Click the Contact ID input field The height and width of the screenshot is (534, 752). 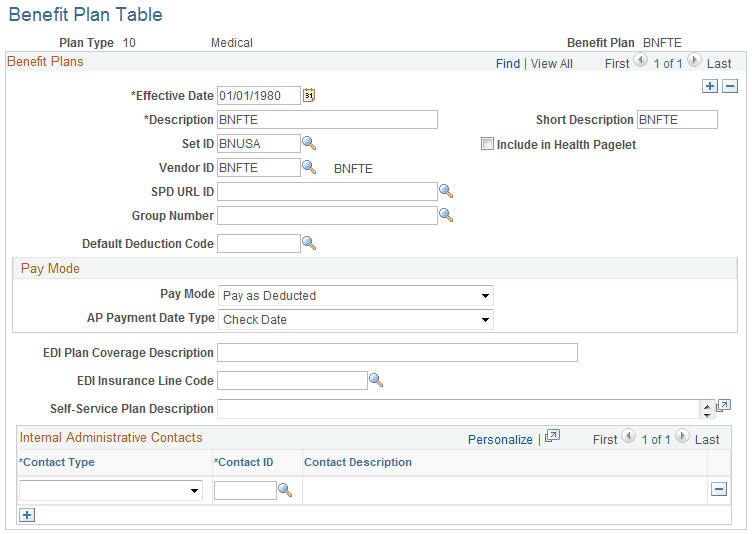coord(246,490)
